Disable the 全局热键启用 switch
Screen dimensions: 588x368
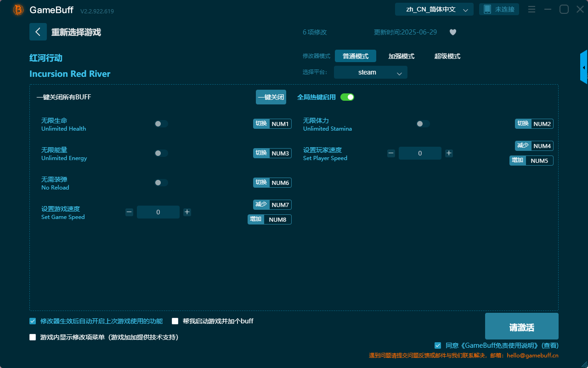click(x=347, y=97)
